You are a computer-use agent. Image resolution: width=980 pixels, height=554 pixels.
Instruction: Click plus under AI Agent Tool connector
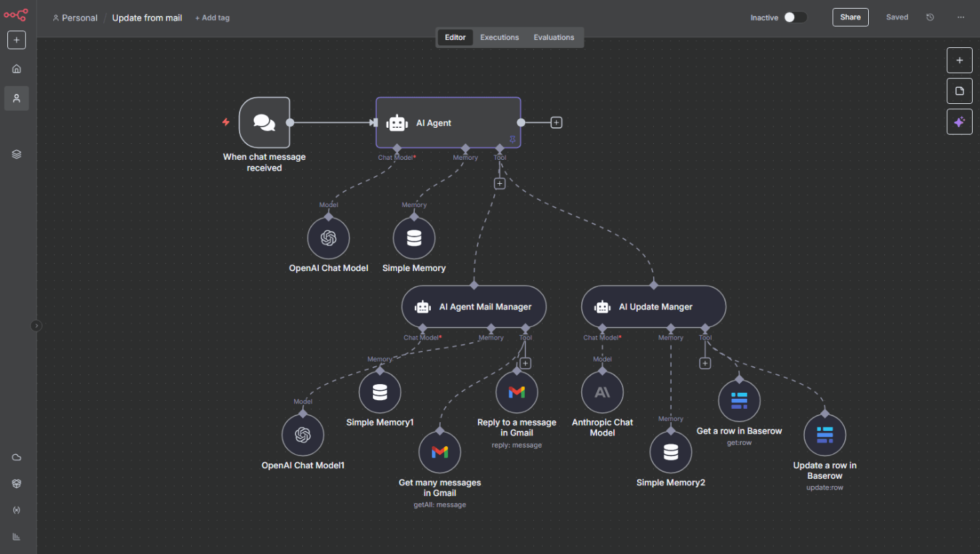point(500,184)
